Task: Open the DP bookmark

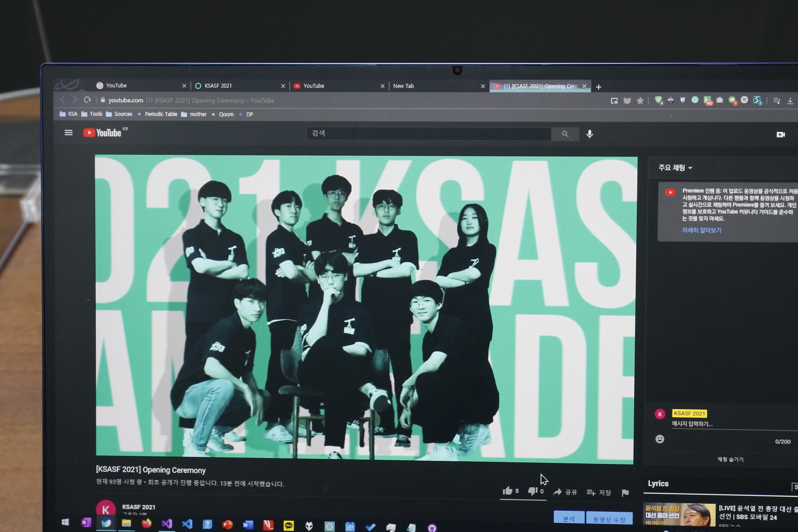Action: click(x=246, y=114)
